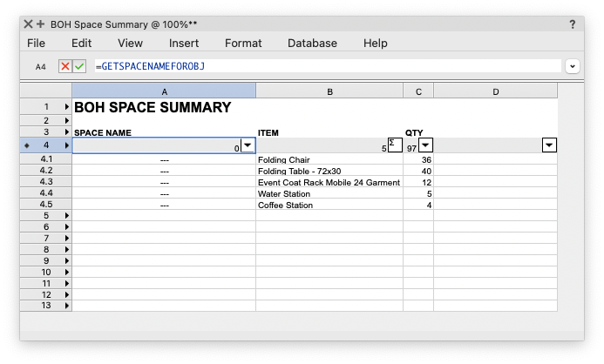Expand the formula bar dropdown
This screenshot has height=364, width=604.
click(573, 66)
